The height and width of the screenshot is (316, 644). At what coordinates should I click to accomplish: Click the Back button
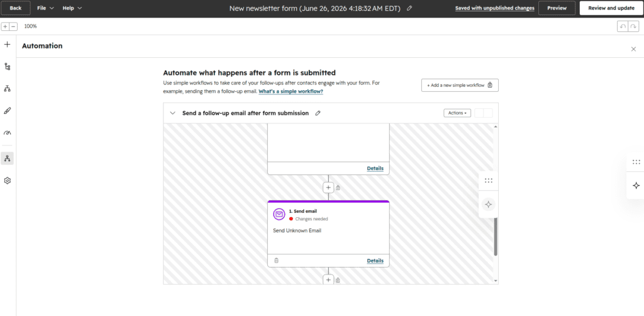click(x=15, y=8)
